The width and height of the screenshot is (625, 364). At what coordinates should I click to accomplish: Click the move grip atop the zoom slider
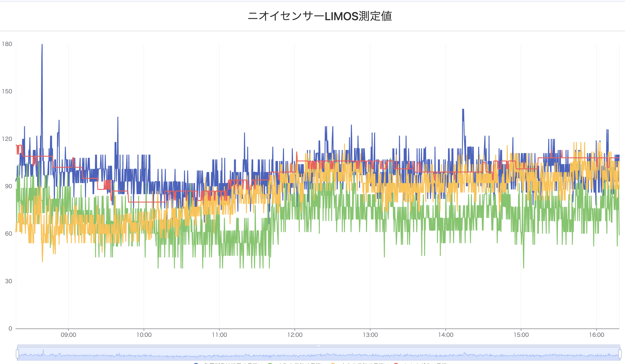pyautogui.click(x=319, y=346)
